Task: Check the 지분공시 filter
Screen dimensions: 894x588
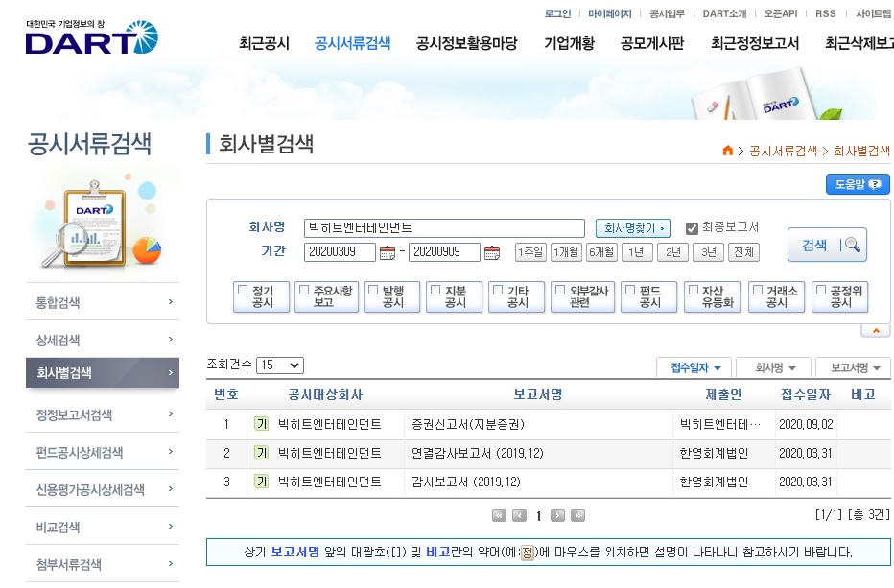Action: tap(435, 290)
